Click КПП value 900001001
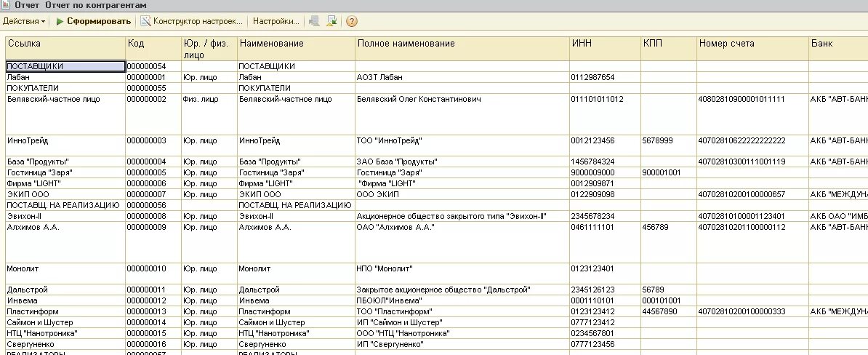 [669, 173]
